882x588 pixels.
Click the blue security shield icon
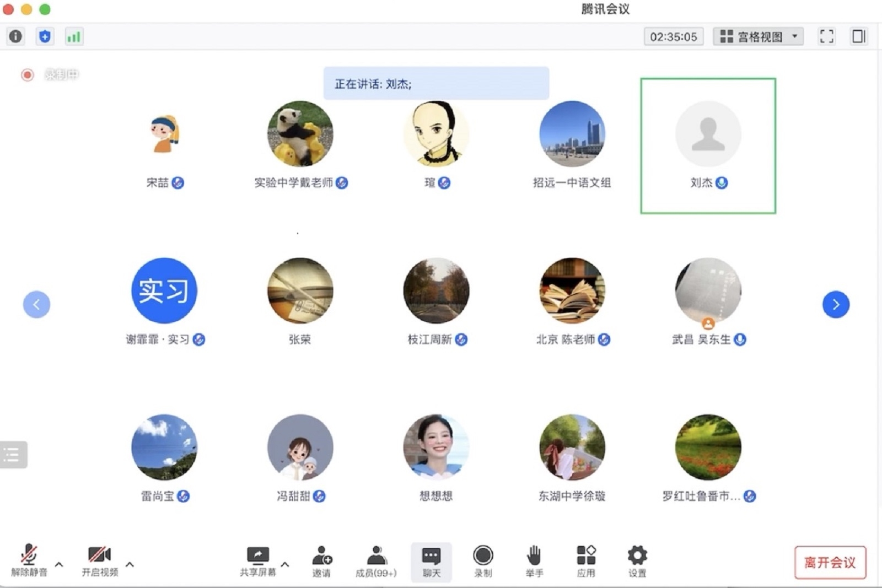(45, 36)
